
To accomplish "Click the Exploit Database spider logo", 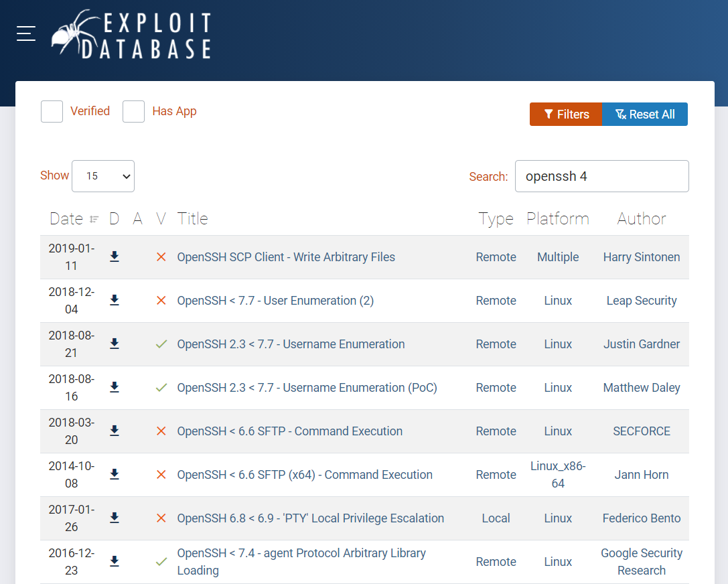I will pyautogui.click(x=131, y=35).
